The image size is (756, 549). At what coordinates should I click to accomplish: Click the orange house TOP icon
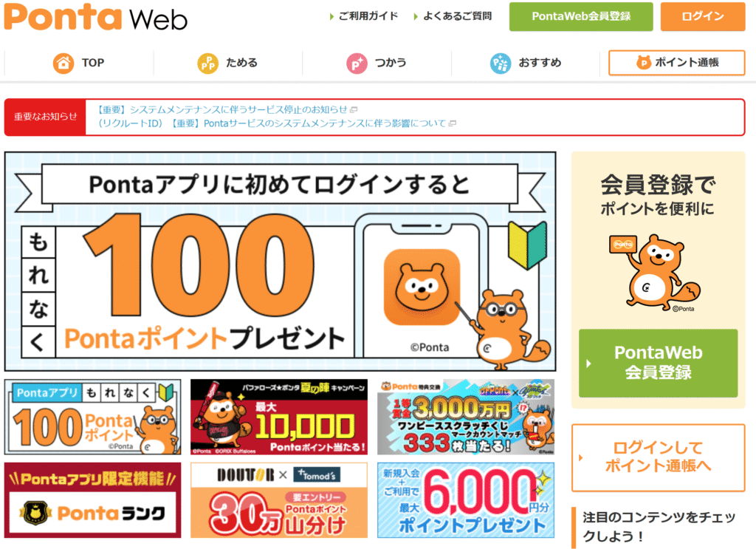coord(63,64)
